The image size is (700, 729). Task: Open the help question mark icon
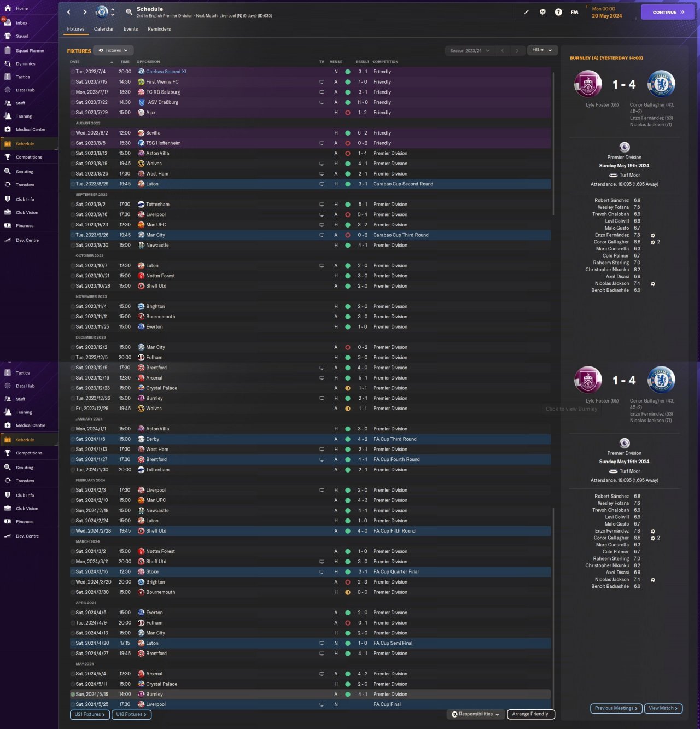pos(558,12)
